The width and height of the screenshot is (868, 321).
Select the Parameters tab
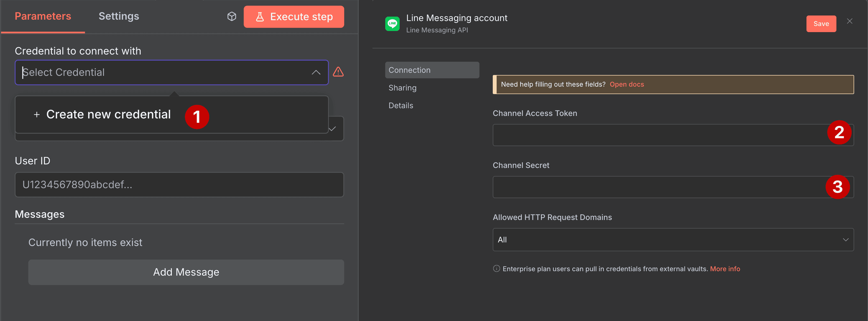(x=42, y=16)
